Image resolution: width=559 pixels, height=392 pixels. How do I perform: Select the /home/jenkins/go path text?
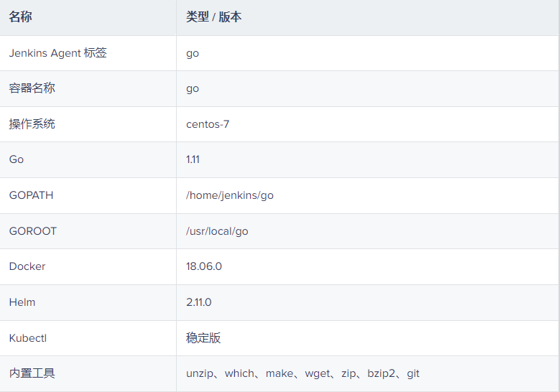point(230,195)
